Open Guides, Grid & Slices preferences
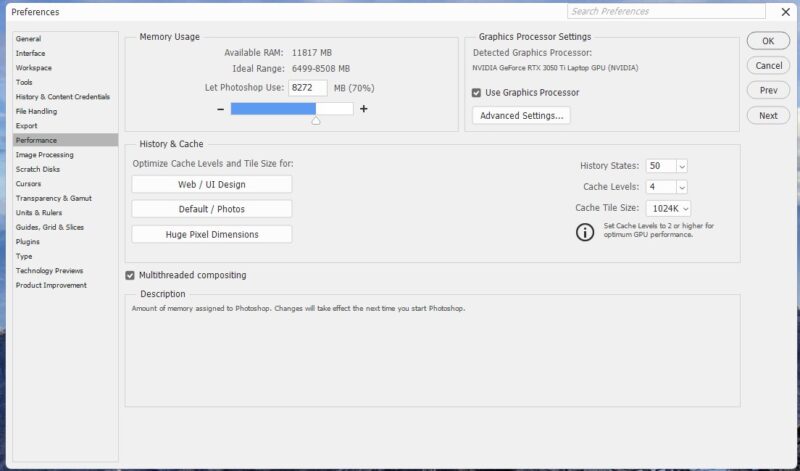The height and width of the screenshot is (471, 800). pyautogui.click(x=65, y=227)
